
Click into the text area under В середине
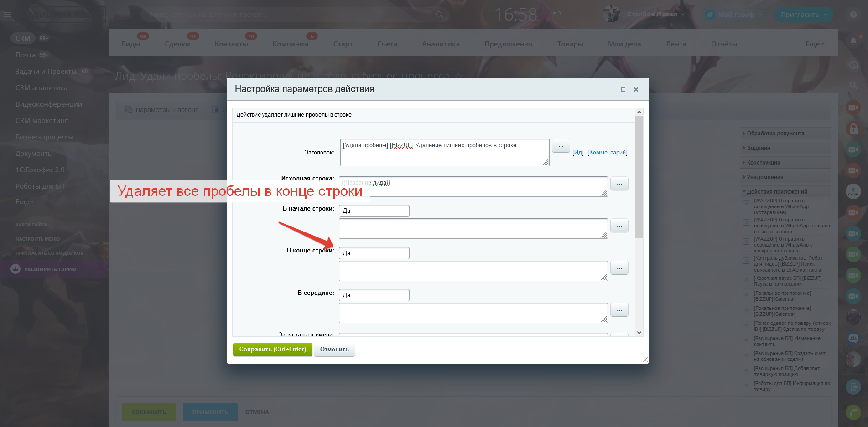[473, 313]
